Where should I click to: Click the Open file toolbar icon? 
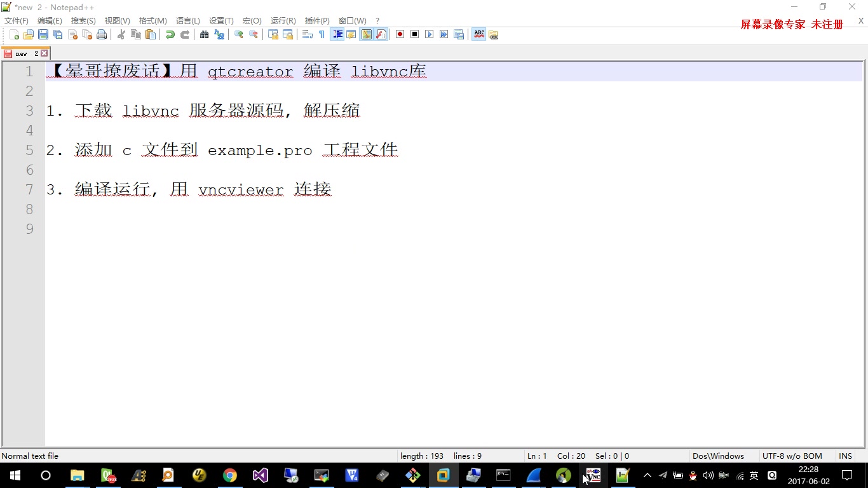29,34
